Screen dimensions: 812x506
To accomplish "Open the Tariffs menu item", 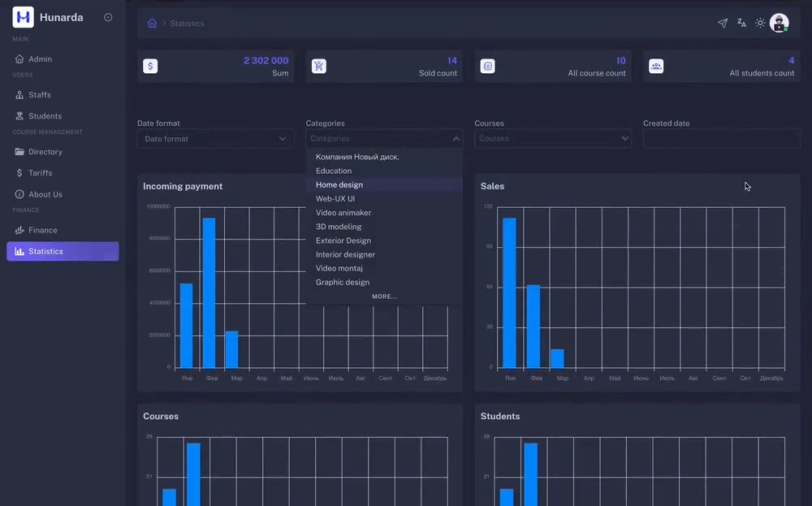I will [63, 173].
